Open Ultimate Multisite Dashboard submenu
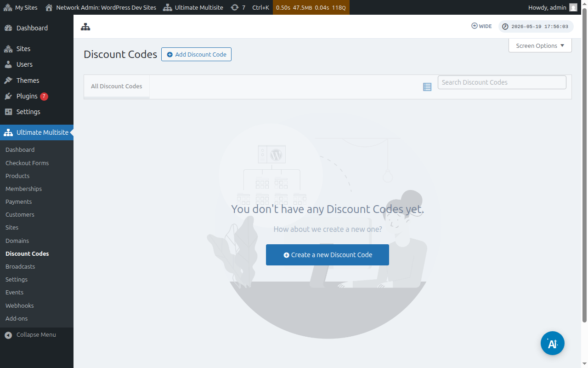 pos(20,150)
